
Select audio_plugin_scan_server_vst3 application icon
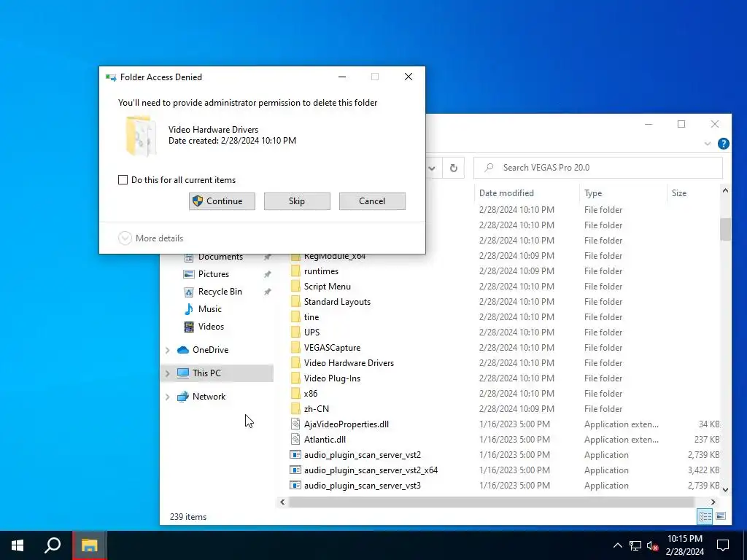coord(295,485)
